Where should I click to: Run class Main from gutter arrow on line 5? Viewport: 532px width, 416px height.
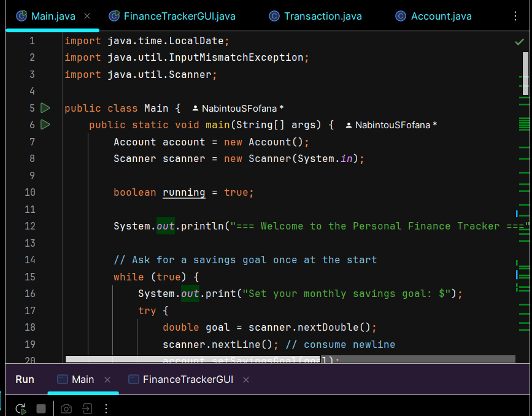pos(45,108)
